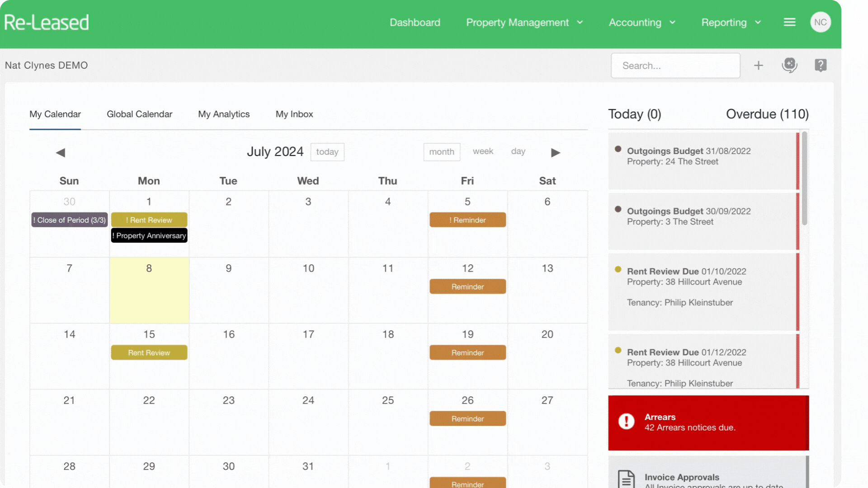The width and height of the screenshot is (868, 488).
Task: Go to next month arrow
Action: (x=556, y=153)
